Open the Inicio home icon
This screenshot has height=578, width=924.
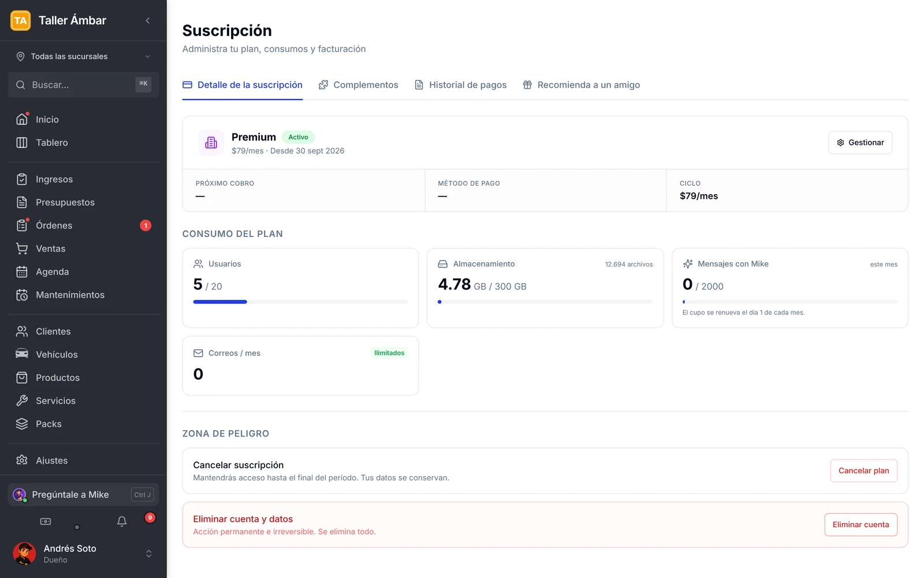pyautogui.click(x=22, y=119)
